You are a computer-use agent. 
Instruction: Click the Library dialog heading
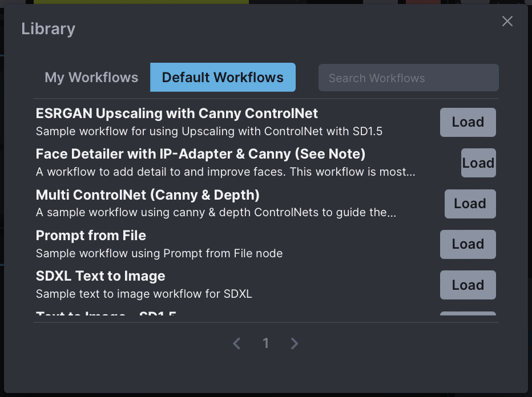(x=48, y=29)
